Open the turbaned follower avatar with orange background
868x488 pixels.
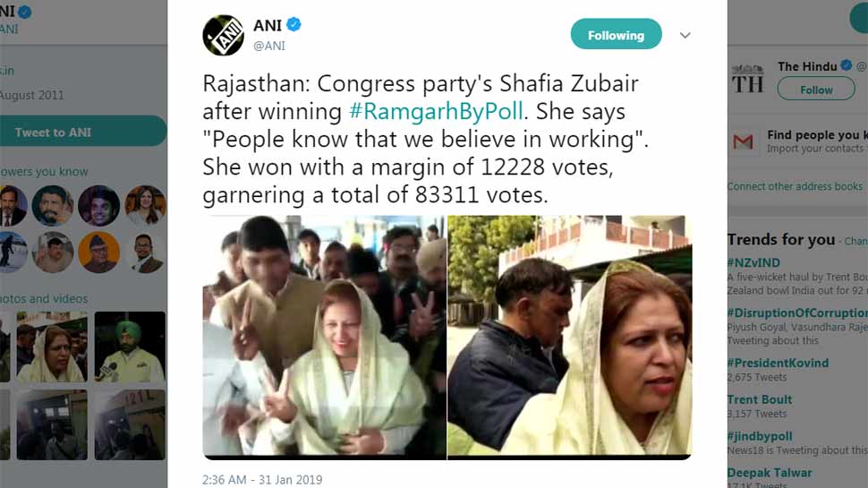click(x=98, y=252)
